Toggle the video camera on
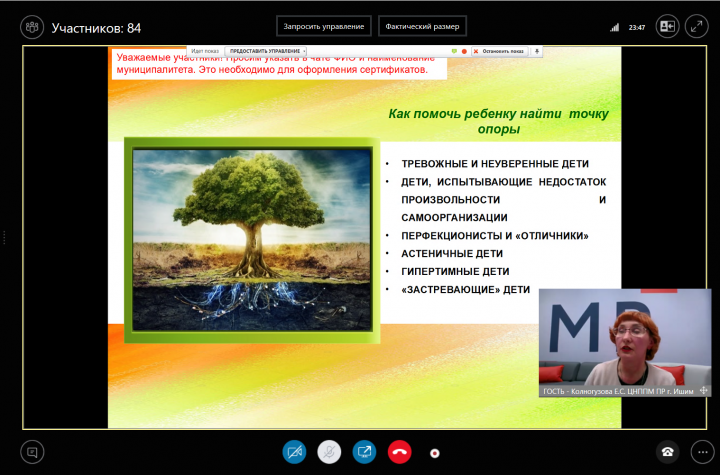Image resolution: width=720 pixels, height=475 pixels. (x=294, y=452)
